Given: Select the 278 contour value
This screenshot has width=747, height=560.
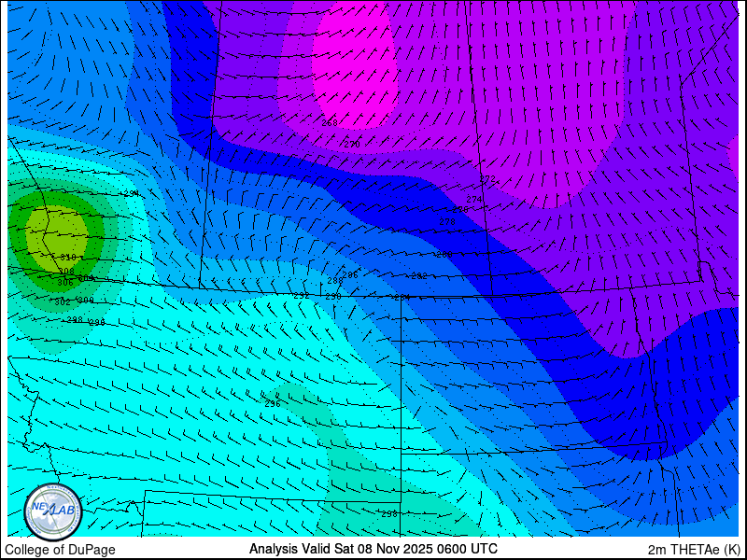Looking at the screenshot, I should tap(447, 222).
